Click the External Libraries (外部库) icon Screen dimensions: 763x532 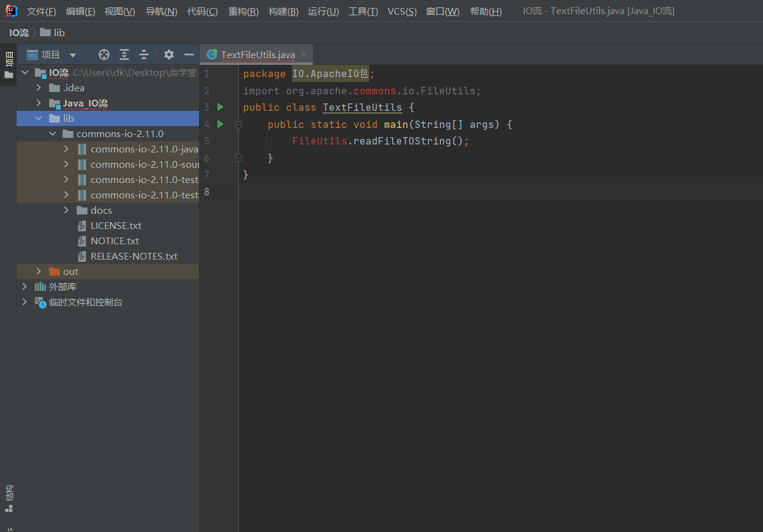pyautogui.click(x=40, y=287)
